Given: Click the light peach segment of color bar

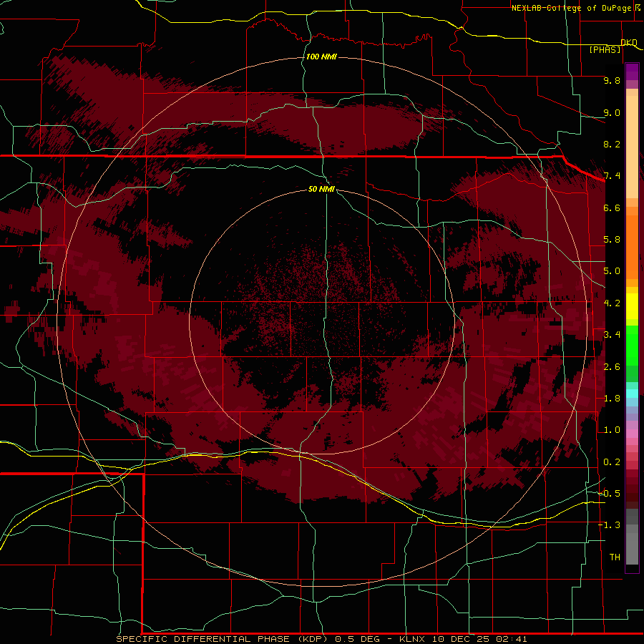Looking at the screenshot, I should [x=632, y=147].
